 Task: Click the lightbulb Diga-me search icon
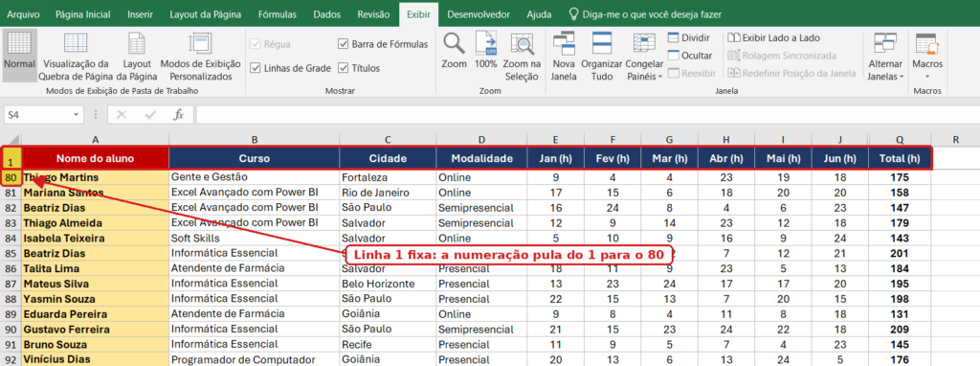click(x=573, y=13)
